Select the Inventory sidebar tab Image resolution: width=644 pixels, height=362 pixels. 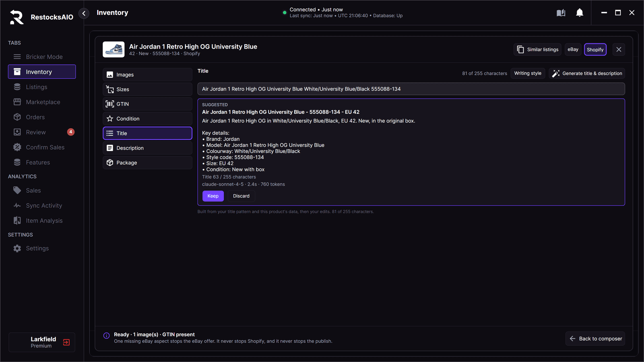click(x=42, y=72)
